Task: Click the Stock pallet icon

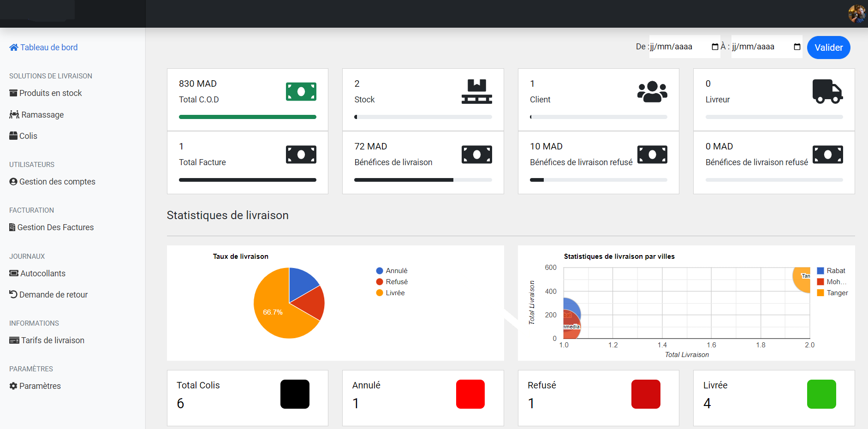Action: point(476,91)
